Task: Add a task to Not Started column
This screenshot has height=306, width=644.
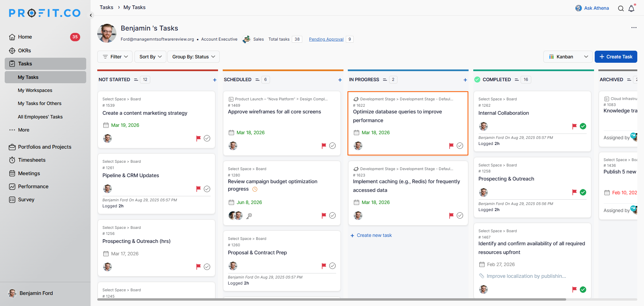Action: (x=215, y=80)
